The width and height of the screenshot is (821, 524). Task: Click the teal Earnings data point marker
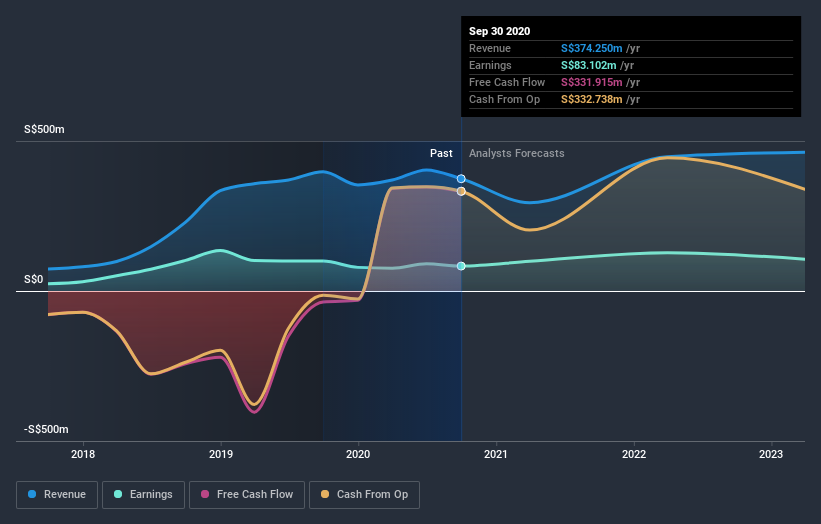click(461, 266)
